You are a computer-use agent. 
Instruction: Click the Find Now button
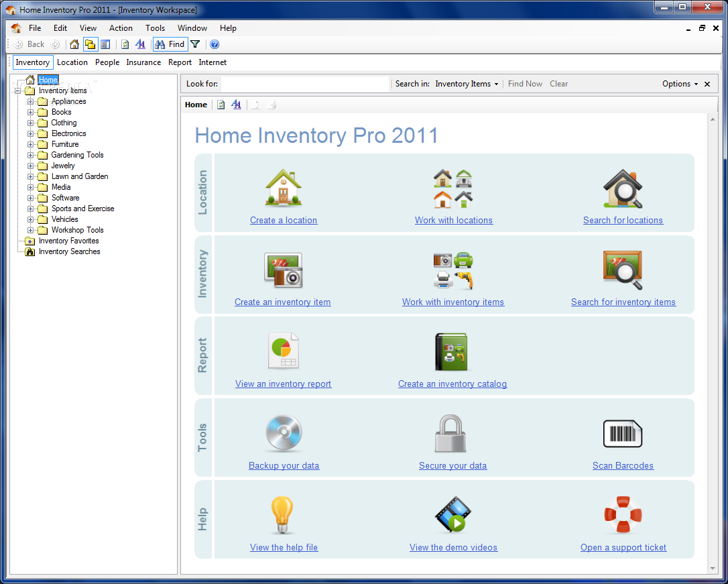tap(525, 84)
